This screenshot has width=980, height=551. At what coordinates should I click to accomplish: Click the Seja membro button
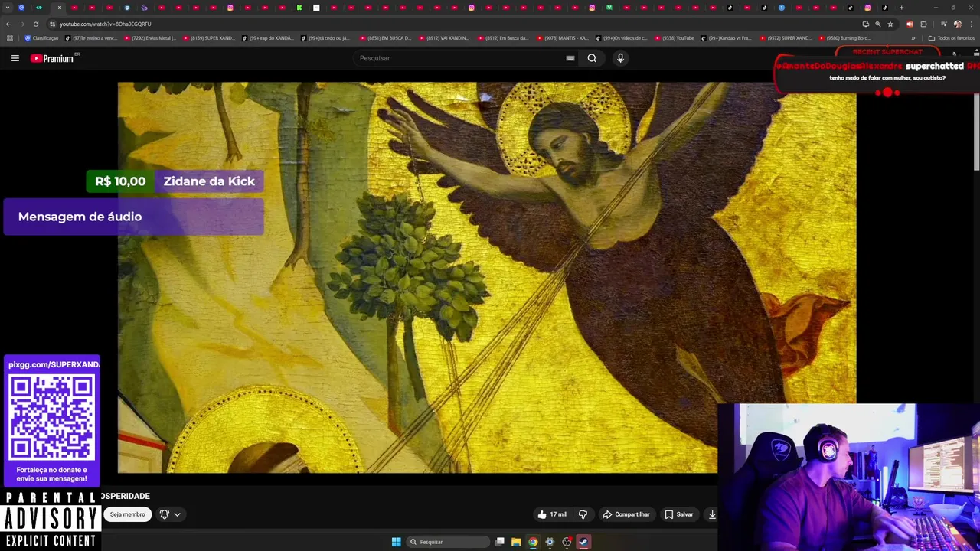(127, 514)
